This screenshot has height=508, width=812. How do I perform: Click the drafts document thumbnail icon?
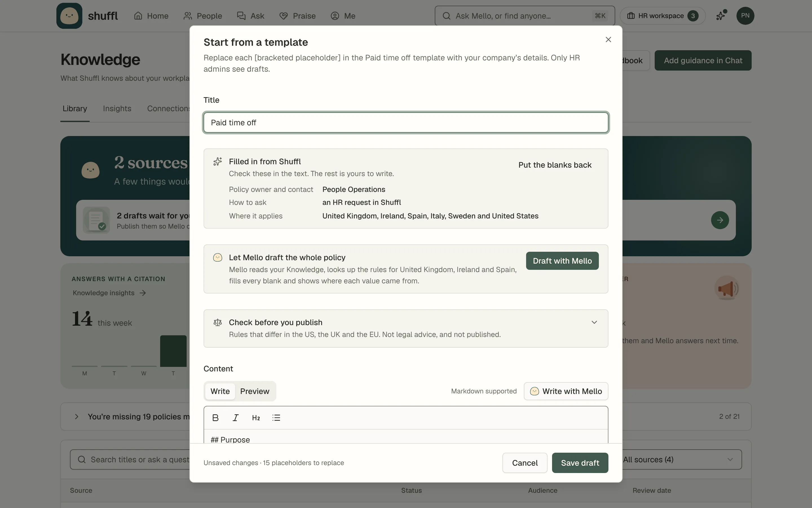96,220
